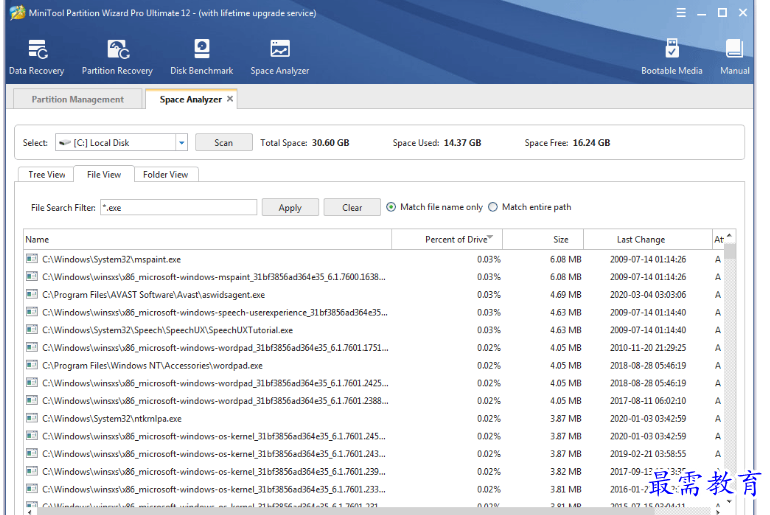
Task: Click the vertical scrollbar thumb
Action: coord(730,252)
